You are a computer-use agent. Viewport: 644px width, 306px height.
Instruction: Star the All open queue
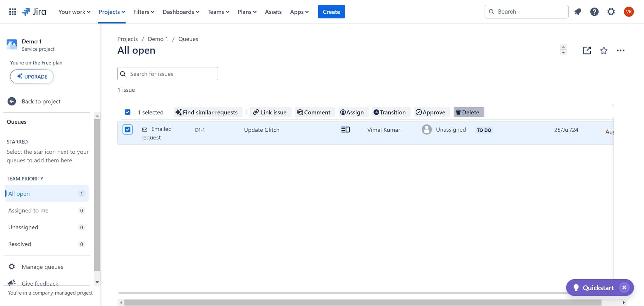tap(603, 51)
